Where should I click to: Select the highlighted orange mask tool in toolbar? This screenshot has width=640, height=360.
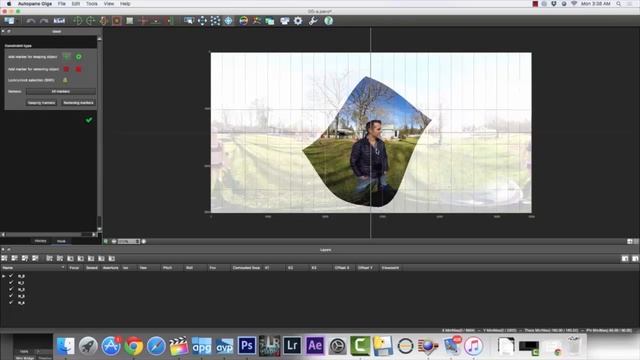click(117, 21)
